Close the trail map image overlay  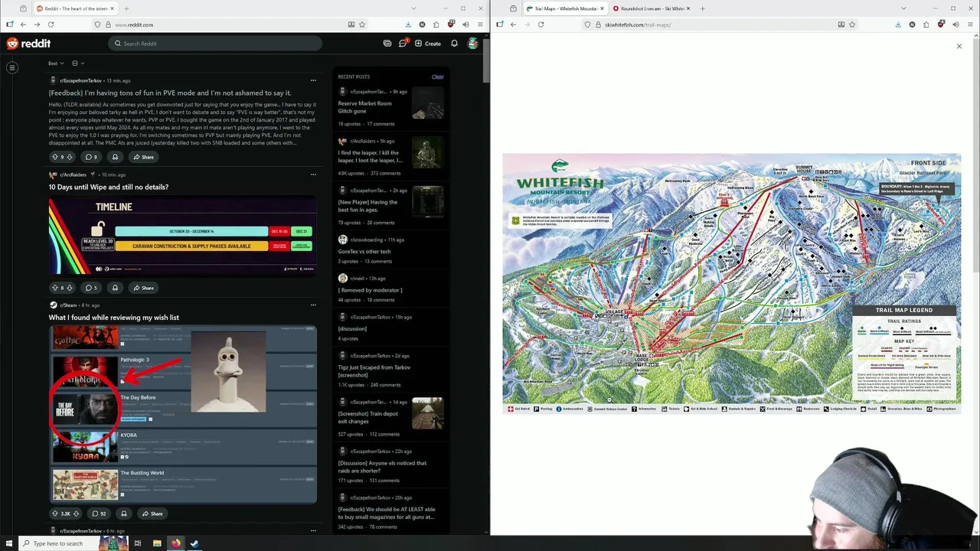point(959,47)
